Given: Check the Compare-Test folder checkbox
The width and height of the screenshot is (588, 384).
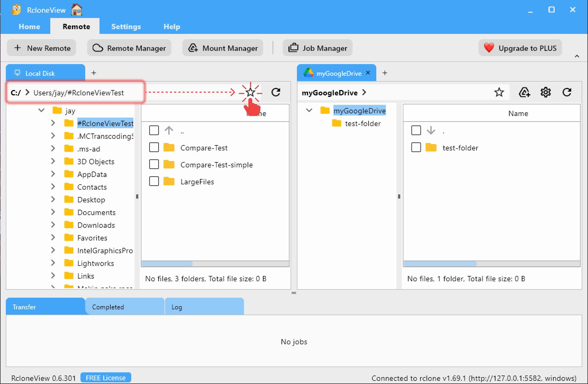Looking at the screenshot, I should point(154,148).
